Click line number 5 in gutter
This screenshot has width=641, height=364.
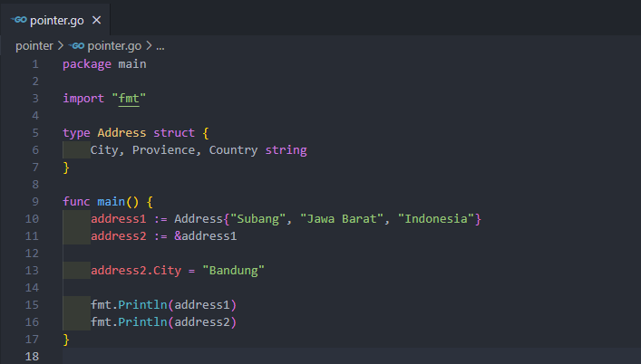pyautogui.click(x=35, y=132)
